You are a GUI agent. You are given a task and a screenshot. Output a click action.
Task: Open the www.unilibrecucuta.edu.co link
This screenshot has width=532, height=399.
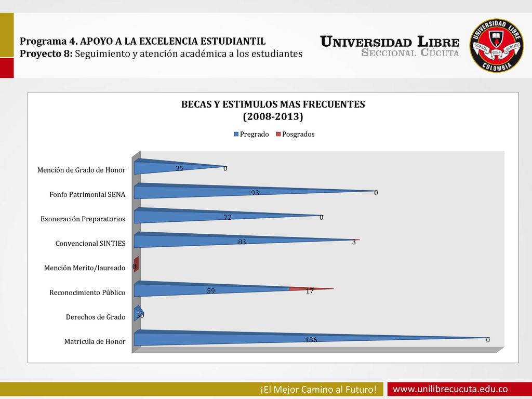coord(450,389)
